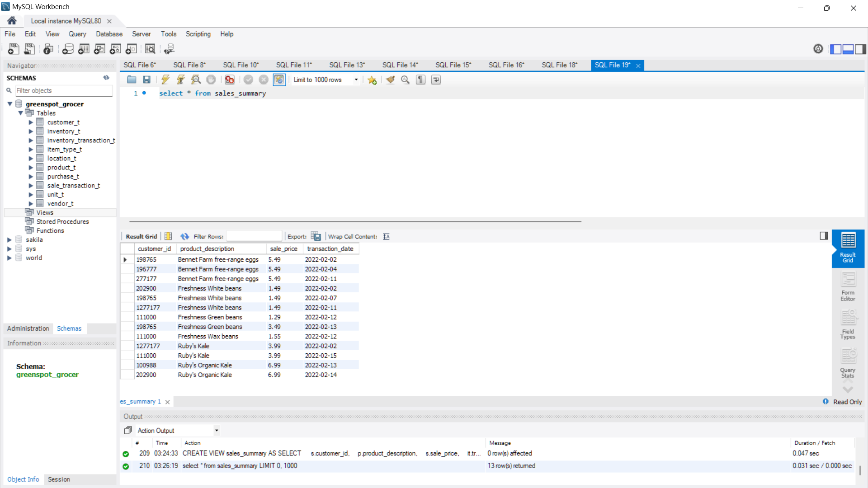Switch to Administration tab
Screen dimensions: 868x488
(28, 328)
